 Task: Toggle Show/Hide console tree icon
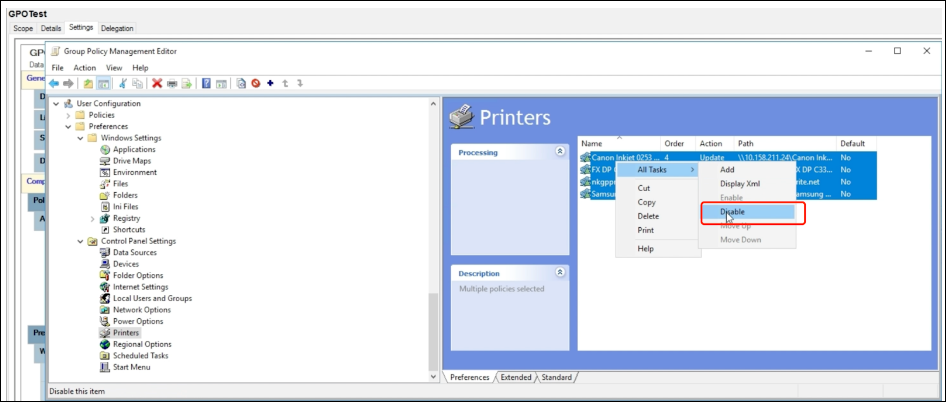[103, 83]
